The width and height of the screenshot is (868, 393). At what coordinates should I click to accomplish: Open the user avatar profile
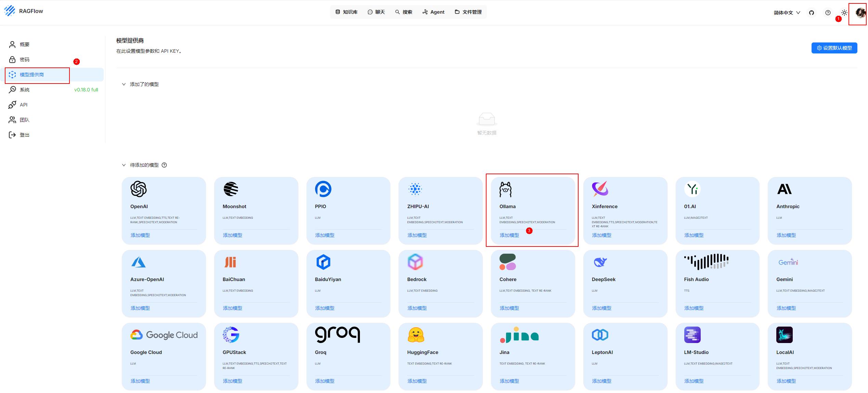pyautogui.click(x=860, y=13)
